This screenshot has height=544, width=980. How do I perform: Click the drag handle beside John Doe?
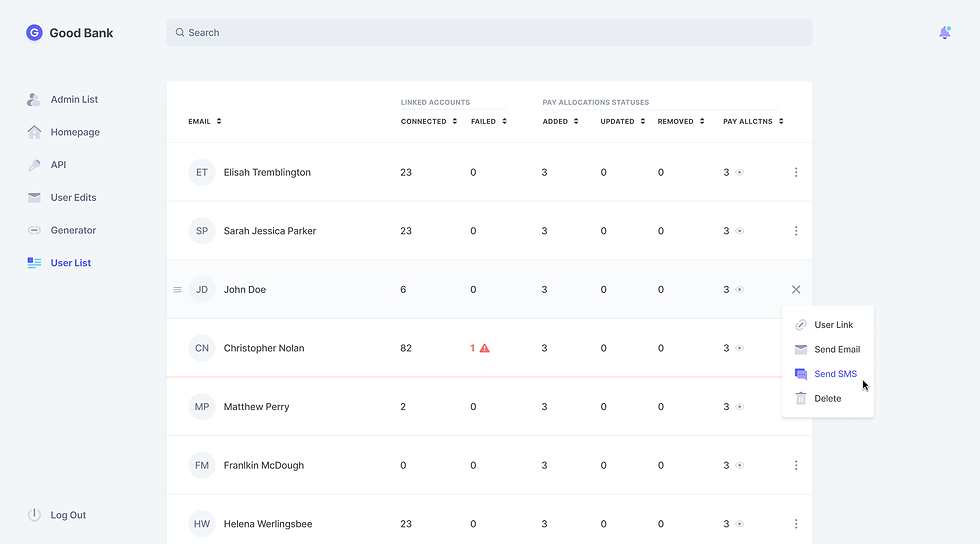pyautogui.click(x=178, y=290)
